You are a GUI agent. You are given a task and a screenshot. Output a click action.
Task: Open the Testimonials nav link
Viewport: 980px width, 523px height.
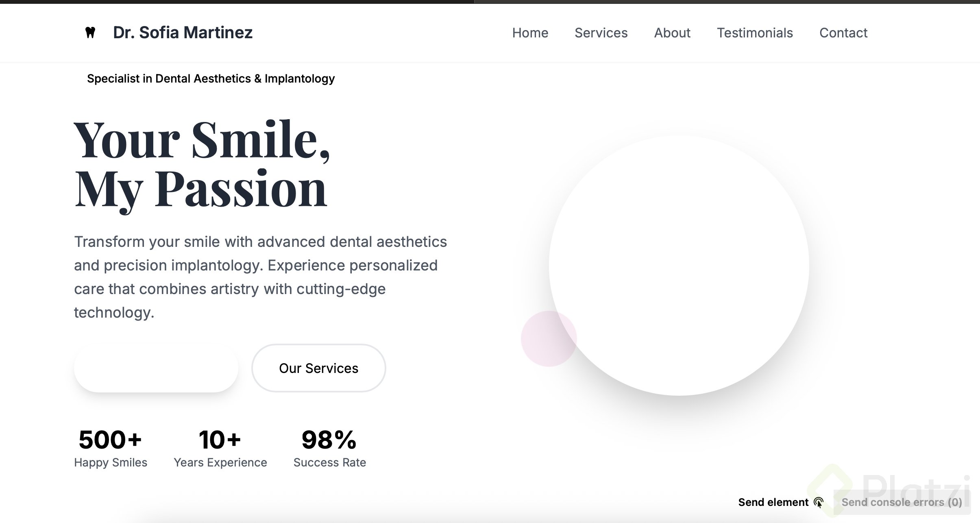pos(754,33)
